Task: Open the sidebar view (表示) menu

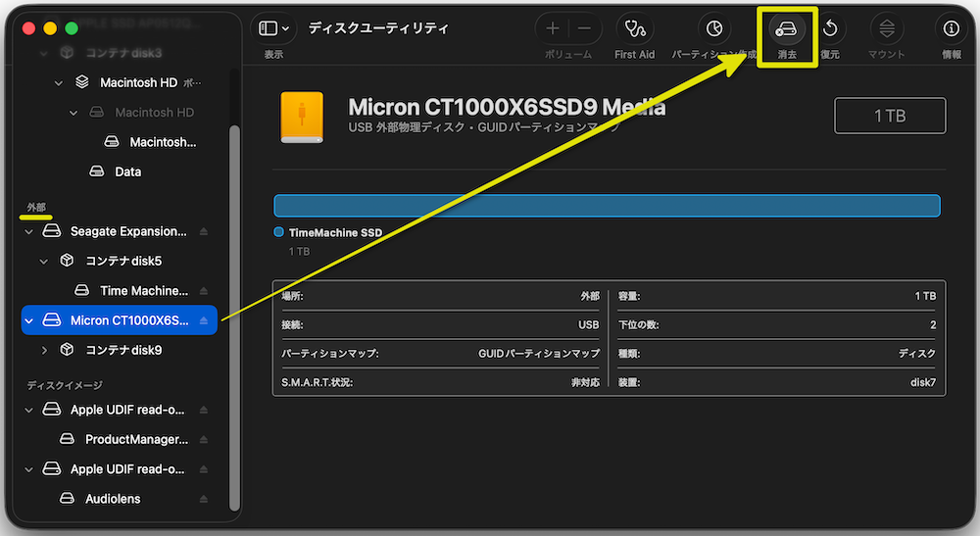Action: (273, 28)
